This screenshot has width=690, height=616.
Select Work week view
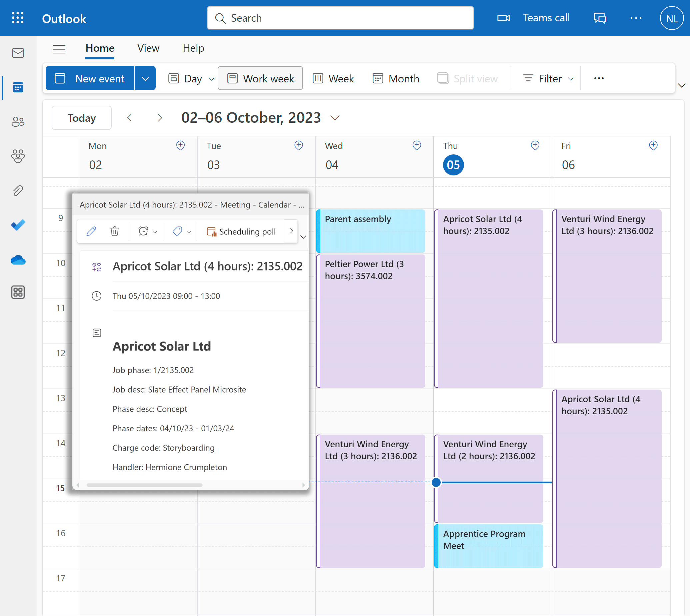(260, 78)
